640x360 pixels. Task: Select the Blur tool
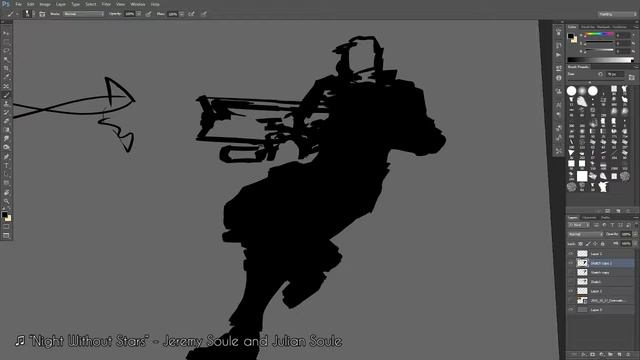[6, 139]
